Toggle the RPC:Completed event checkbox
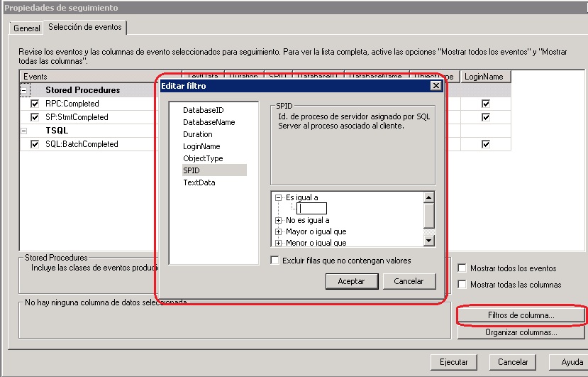The image size is (588, 377). pyautogui.click(x=35, y=104)
